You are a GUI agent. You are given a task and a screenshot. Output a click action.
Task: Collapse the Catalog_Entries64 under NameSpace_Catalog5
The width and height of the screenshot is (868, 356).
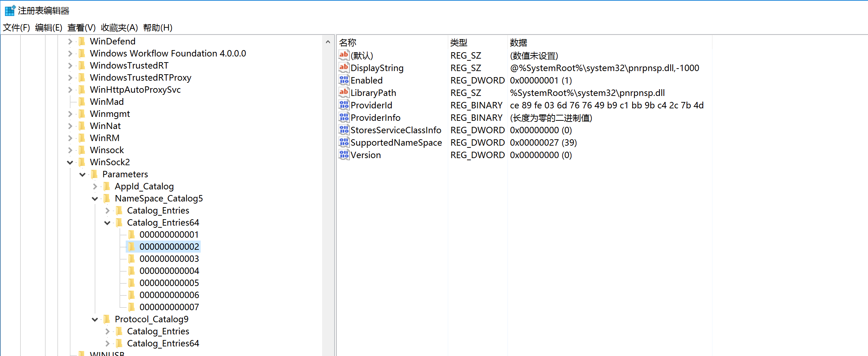(107, 223)
